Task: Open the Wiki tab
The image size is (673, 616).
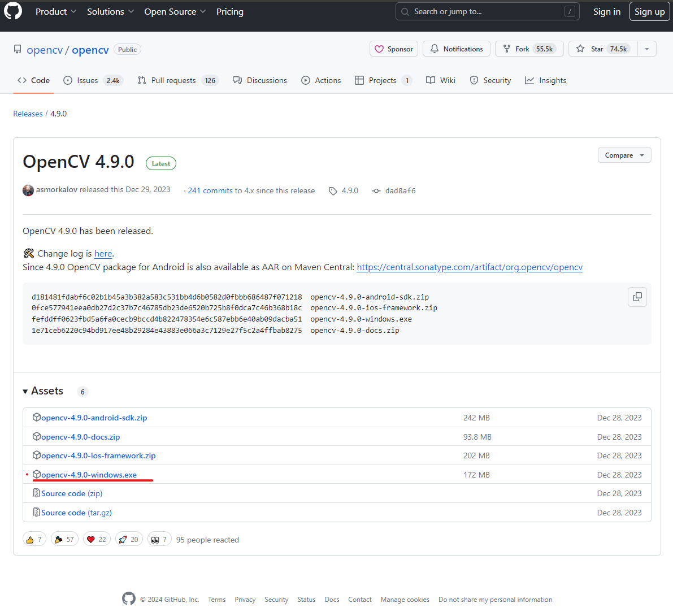Action: pos(440,80)
